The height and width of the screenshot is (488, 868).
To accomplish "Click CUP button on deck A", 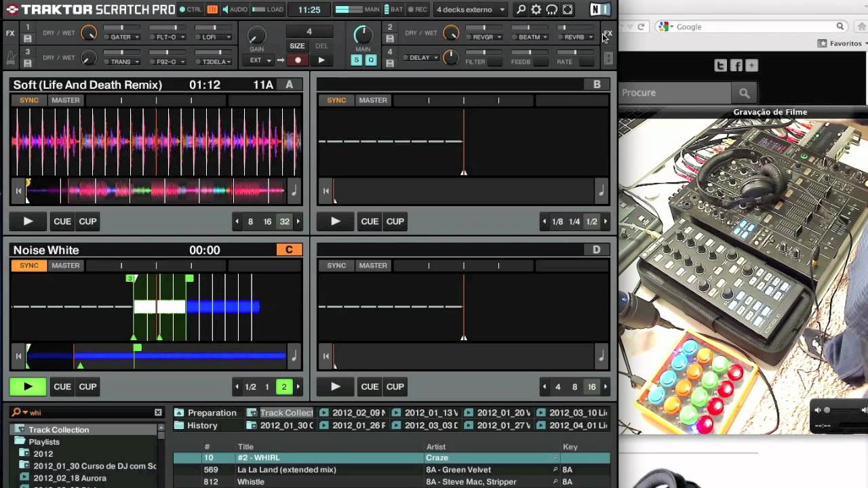I will pos(87,221).
